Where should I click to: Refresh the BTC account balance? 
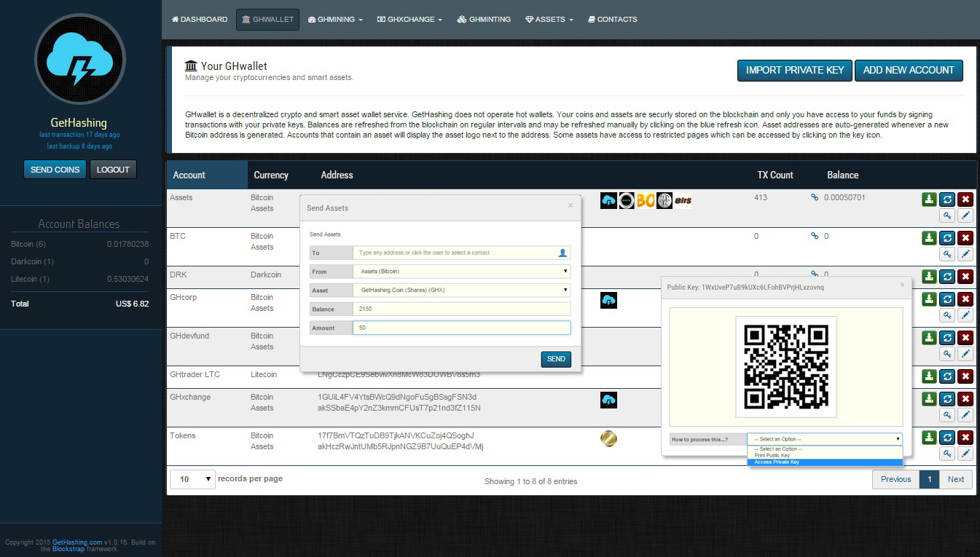point(947,237)
